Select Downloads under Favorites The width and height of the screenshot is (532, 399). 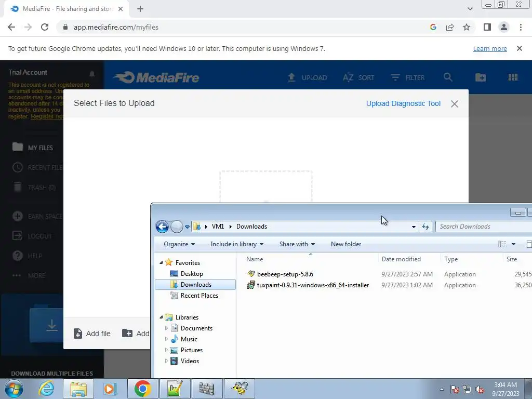point(195,284)
